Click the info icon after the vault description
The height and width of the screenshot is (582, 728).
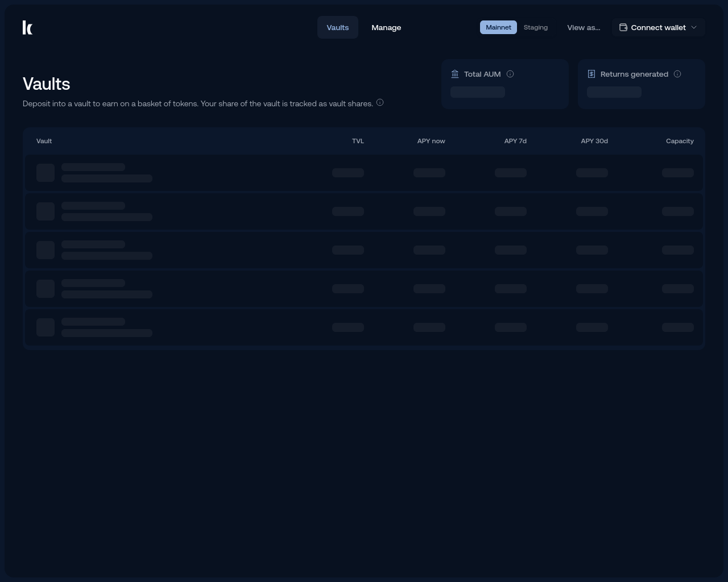[380, 102]
